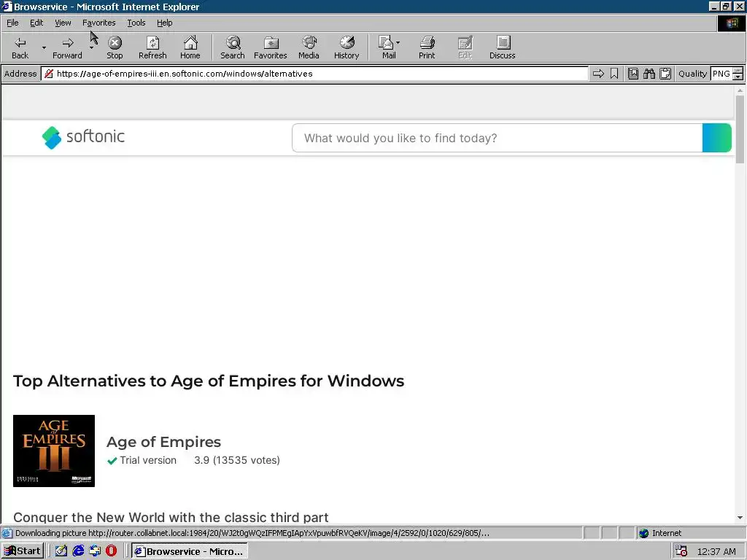Open the Back history dropdown arrow
747x560 pixels.
point(44,47)
